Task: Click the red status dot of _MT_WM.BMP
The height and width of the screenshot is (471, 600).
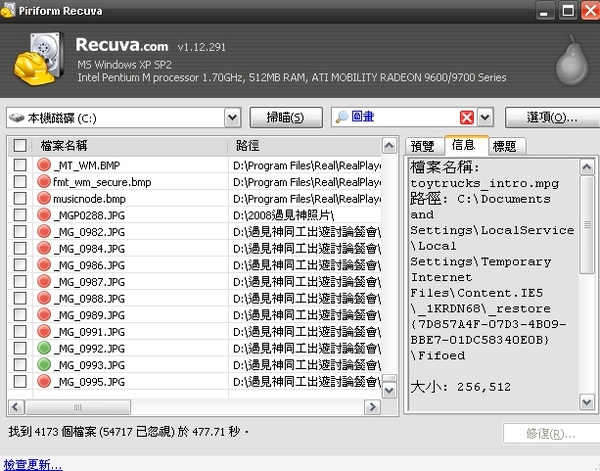Action: tap(44, 165)
